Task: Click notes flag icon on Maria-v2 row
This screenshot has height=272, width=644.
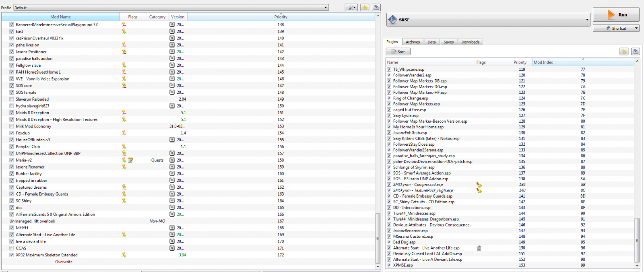Action: [130, 160]
